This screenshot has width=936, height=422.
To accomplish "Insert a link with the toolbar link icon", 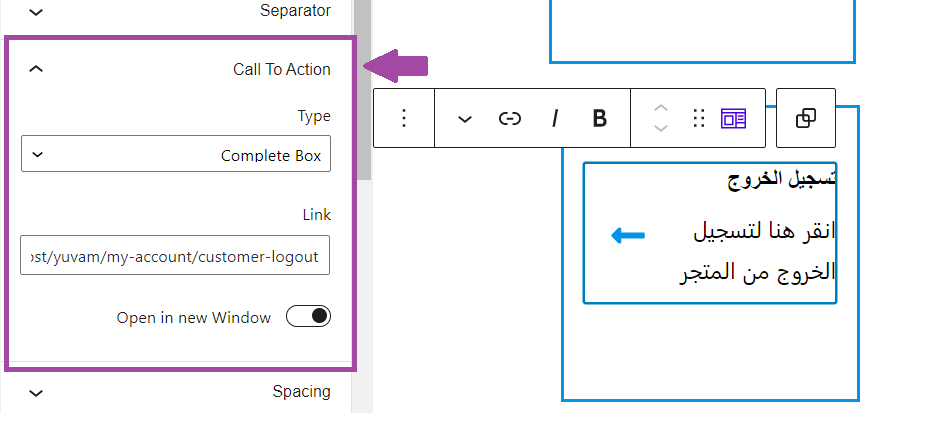I will click(509, 119).
